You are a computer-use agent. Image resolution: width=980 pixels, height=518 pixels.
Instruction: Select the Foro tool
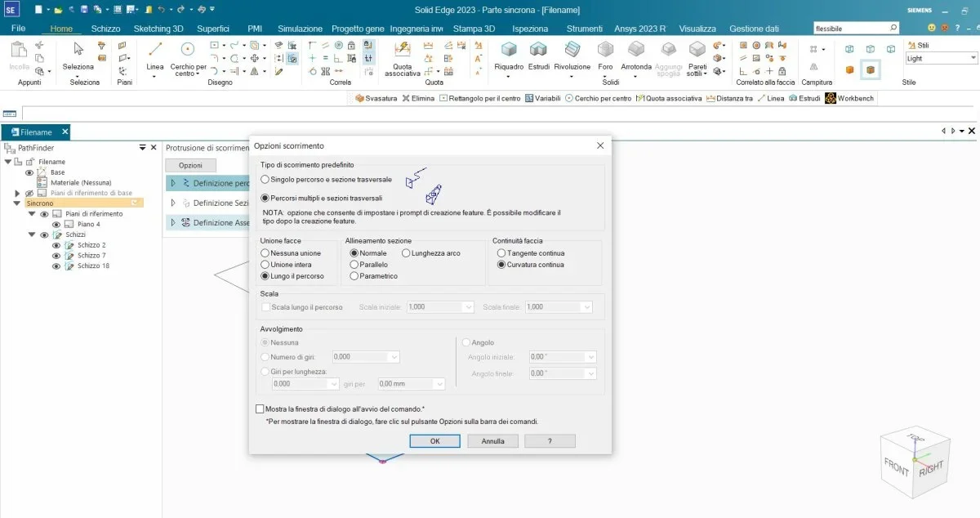pyautogui.click(x=605, y=57)
